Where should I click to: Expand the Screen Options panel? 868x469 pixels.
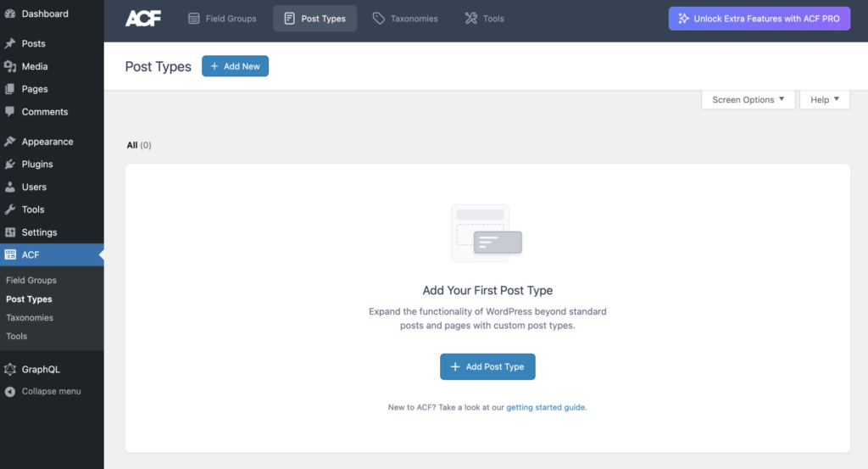(748, 100)
